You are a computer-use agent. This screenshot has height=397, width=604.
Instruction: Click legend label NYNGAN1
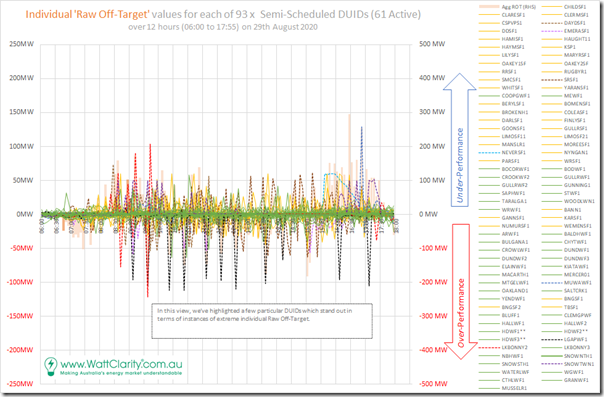(576, 153)
